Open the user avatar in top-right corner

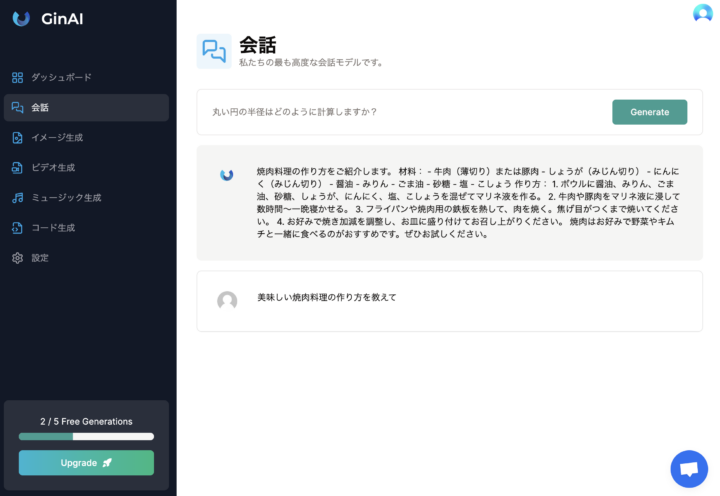[703, 13]
